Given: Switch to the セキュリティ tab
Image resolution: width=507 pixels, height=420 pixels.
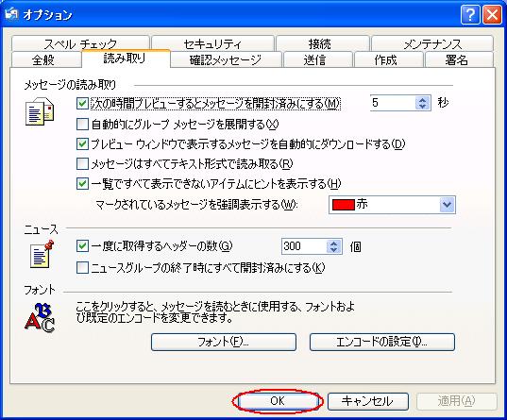Looking at the screenshot, I should tap(212, 43).
